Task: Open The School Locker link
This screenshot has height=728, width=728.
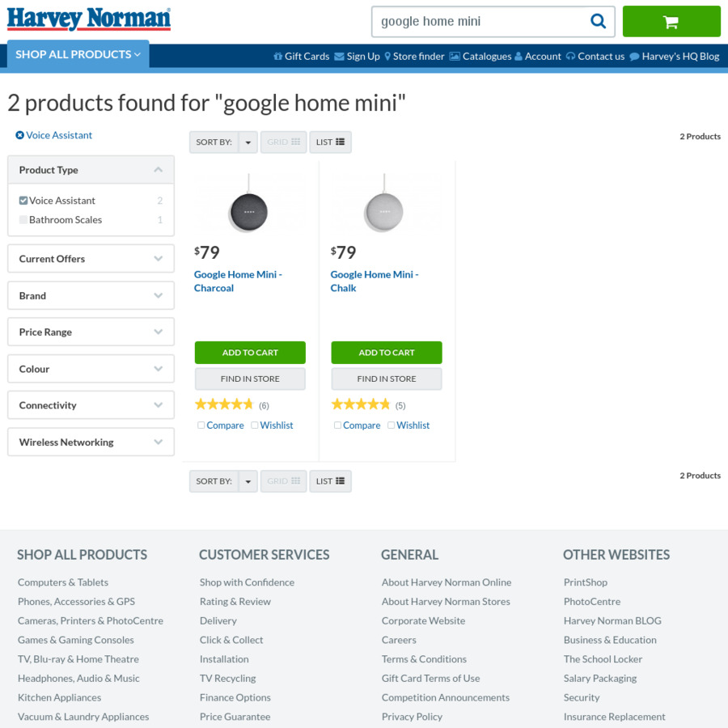Action: (x=603, y=658)
